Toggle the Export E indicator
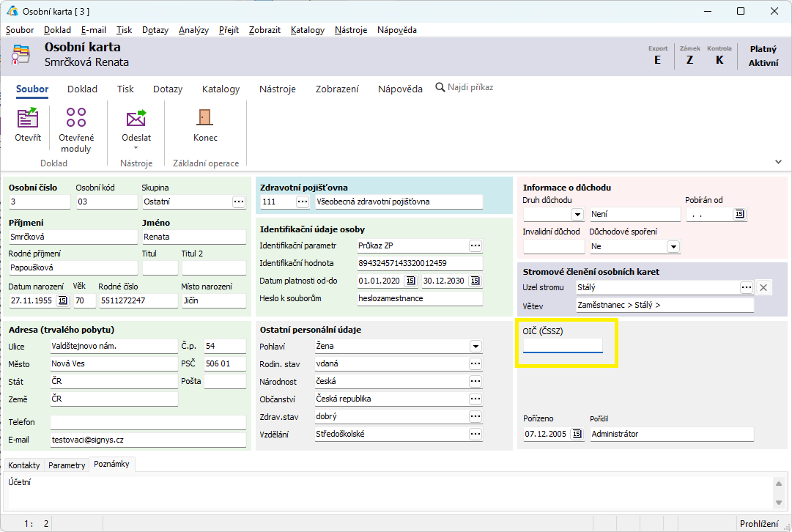Image resolution: width=792 pixels, height=532 pixels. pos(658,60)
